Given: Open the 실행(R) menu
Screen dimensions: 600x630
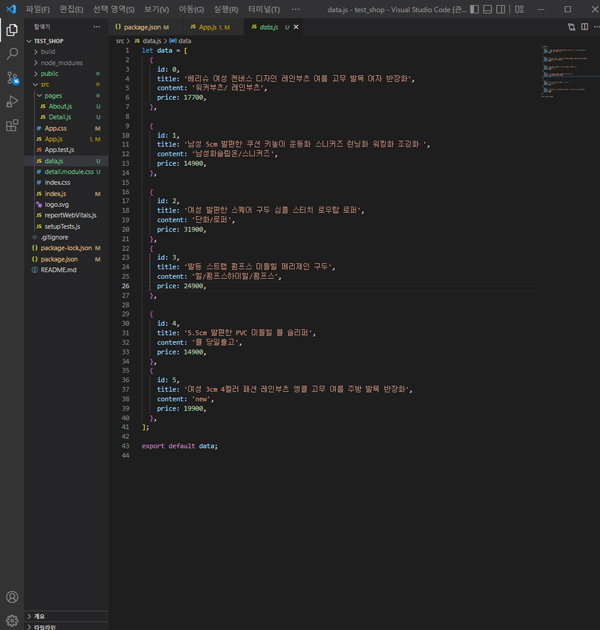Looking at the screenshot, I should point(226,9).
